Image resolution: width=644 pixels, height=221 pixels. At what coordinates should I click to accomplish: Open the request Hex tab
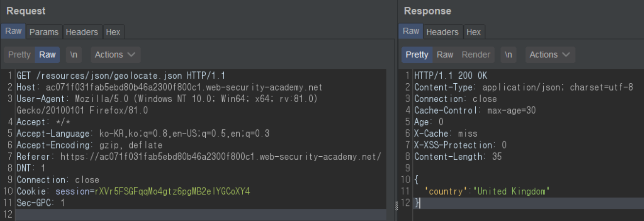tap(113, 32)
